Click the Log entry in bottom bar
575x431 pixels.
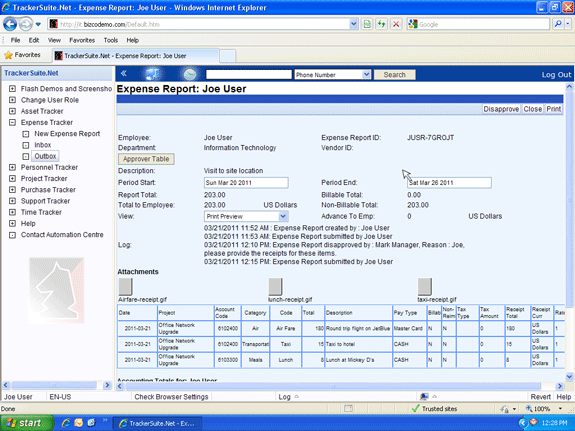coord(285,397)
